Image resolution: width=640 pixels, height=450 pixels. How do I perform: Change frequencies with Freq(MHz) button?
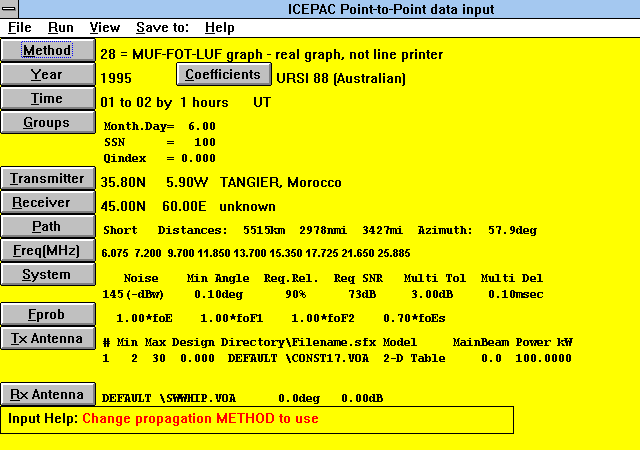click(47, 251)
